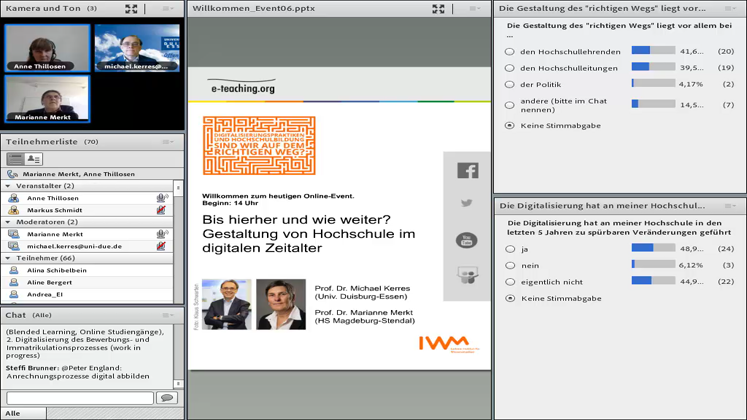Select the 'den Hochschullehrenden' poll option

(x=510, y=51)
